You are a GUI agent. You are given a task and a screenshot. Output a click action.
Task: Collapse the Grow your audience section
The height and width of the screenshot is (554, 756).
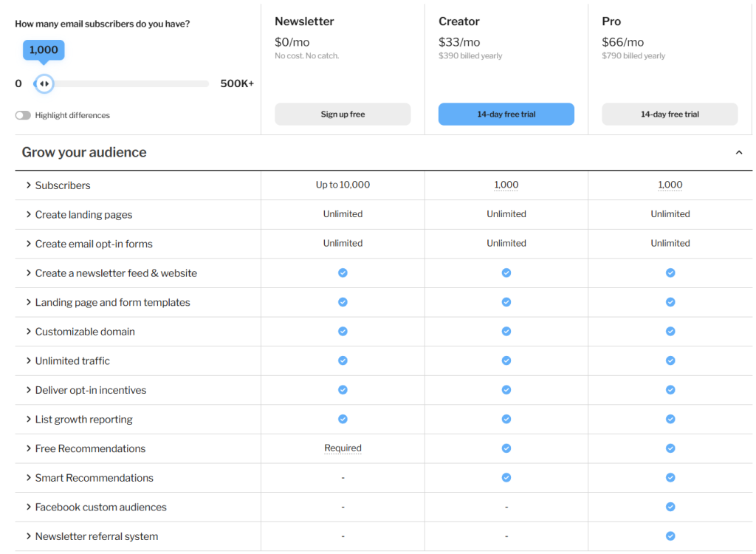tap(738, 152)
